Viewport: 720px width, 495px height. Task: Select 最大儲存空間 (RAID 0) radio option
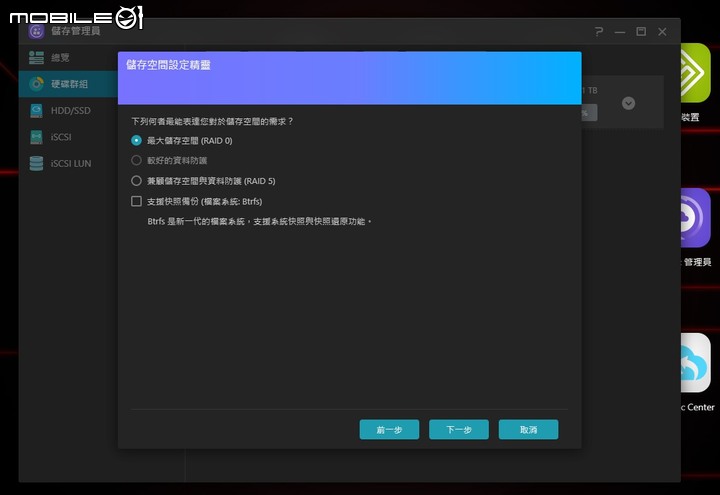(x=136, y=141)
